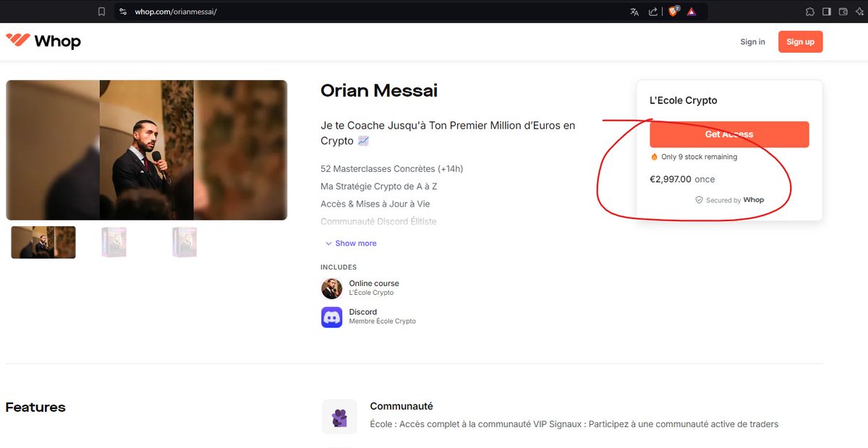Screen dimensions: 868x448
Task: Open Brave Shields lion icon
Action: [x=674, y=12]
